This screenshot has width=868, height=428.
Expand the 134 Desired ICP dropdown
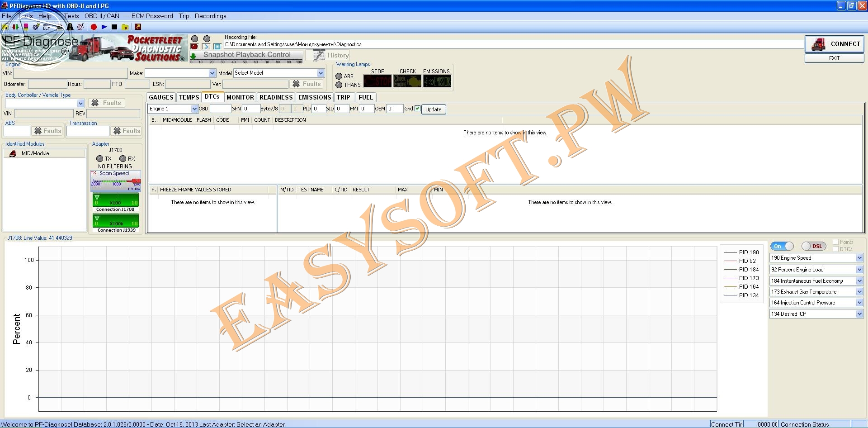pyautogui.click(x=859, y=314)
